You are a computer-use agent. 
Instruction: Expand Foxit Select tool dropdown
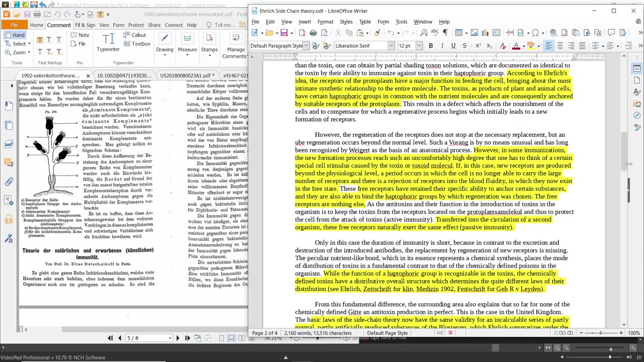[29, 44]
